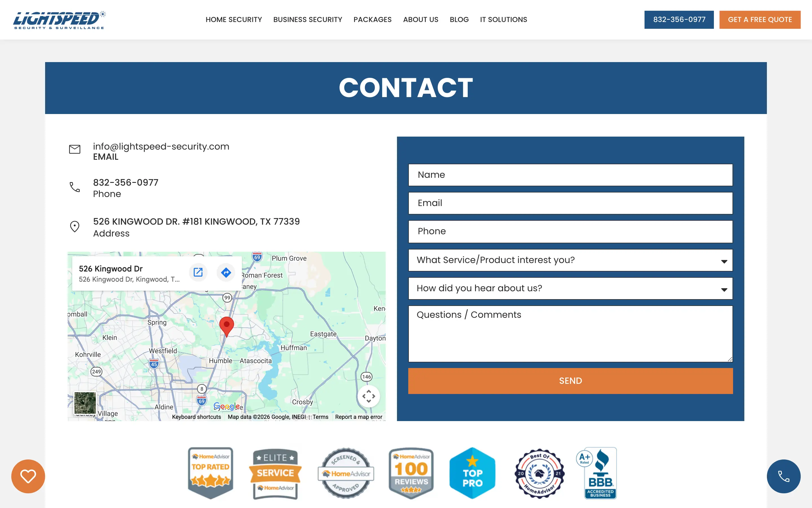Switch to the satellite imagery thumbnail
This screenshot has height=508, width=812.
tap(85, 403)
